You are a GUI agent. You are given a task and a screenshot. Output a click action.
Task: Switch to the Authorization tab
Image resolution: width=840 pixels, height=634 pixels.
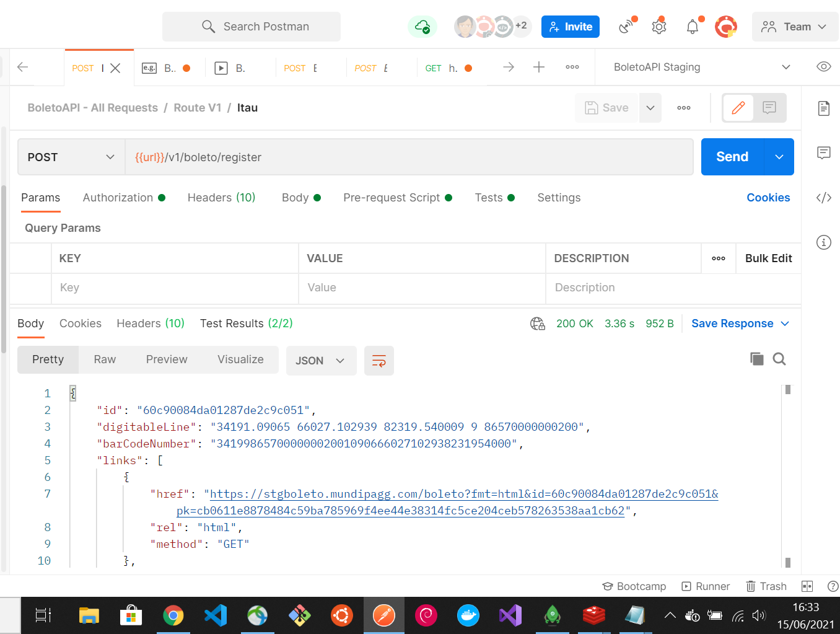(x=124, y=198)
